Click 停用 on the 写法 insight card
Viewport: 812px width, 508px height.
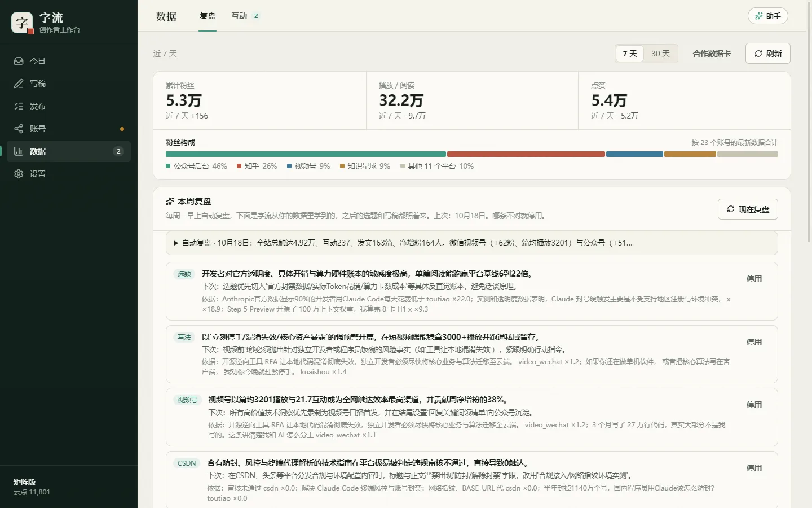click(x=754, y=342)
